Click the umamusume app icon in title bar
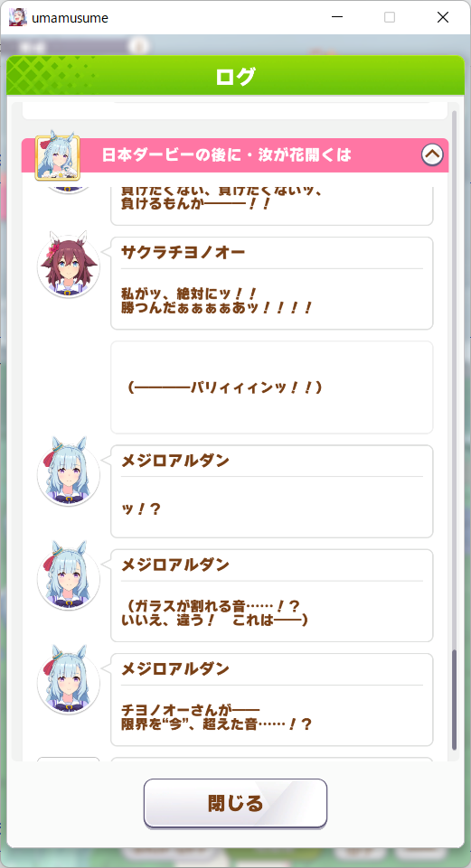 tap(18, 18)
